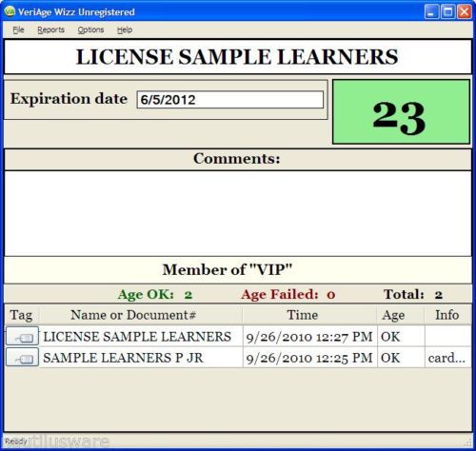This screenshot has height=451, width=476.
Task: Click the tag icon for SAMPLE LEARNERS P JR
Action: (22, 358)
